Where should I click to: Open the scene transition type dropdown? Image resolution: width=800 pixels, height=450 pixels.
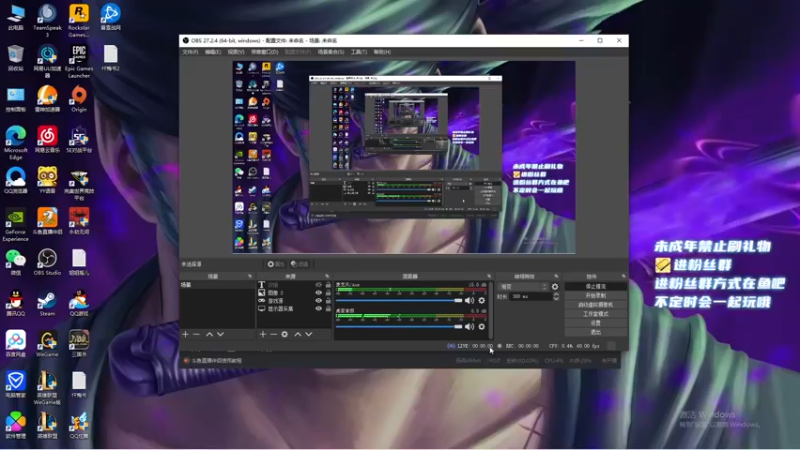click(523, 287)
